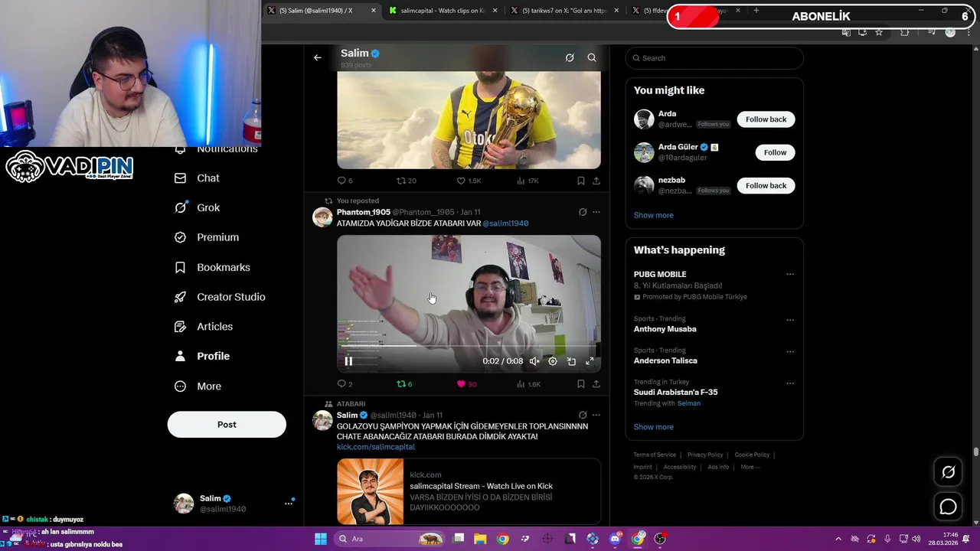Open options for PUBG MOBILE trend
Screen dimensions: 980x551
[x=790, y=274]
